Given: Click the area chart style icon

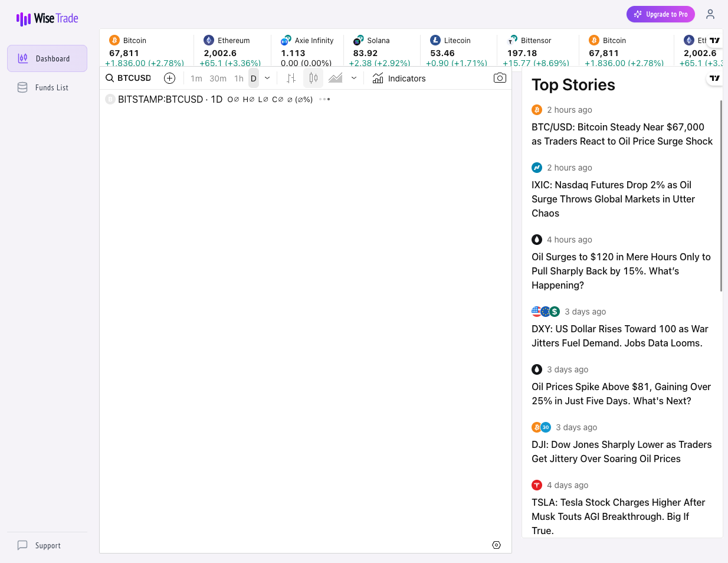Looking at the screenshot, I should [336, 77].
